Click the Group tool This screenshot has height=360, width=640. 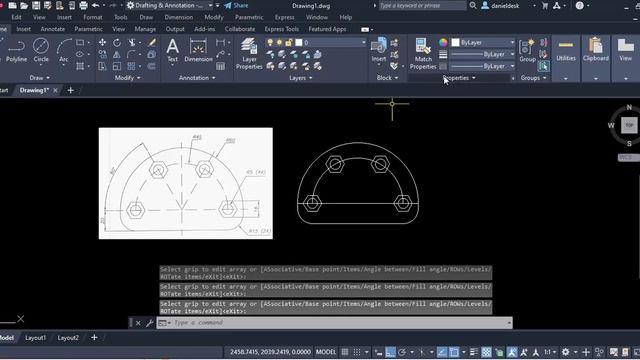(527, 50)
